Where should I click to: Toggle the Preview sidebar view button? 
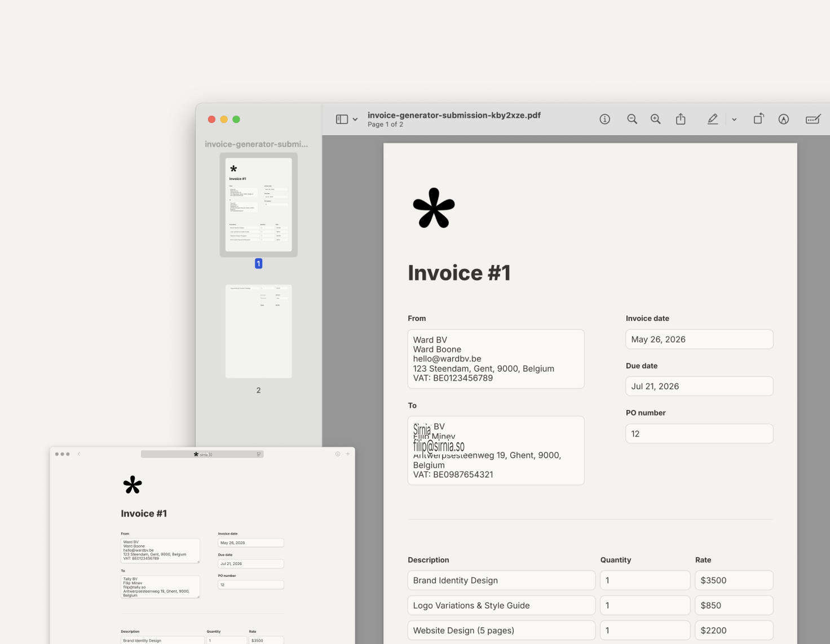coord(342,119)
